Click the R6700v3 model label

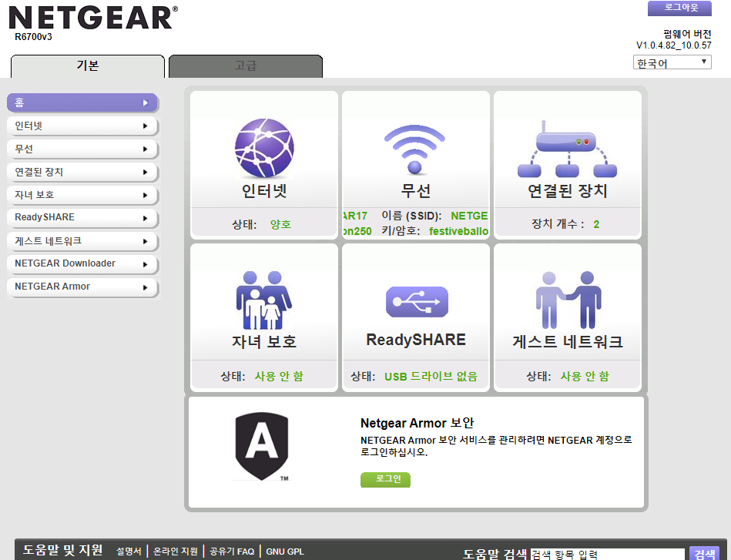point(33,37)
